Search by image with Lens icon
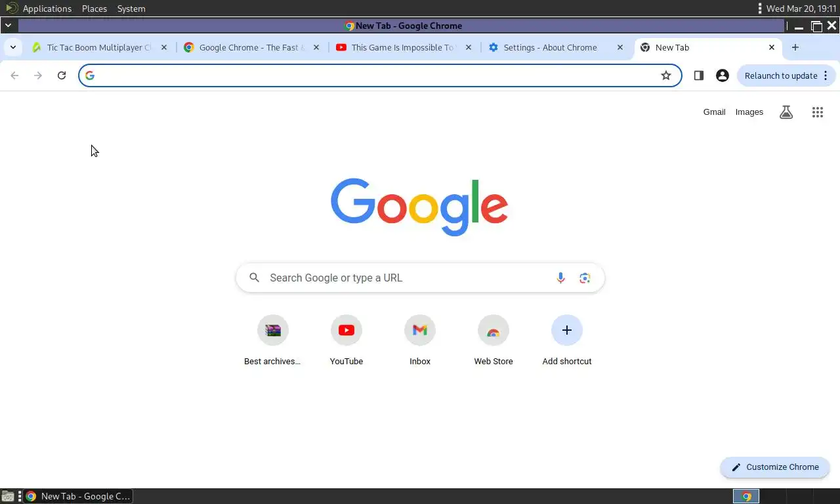840x504 pixels. [585, 278]
